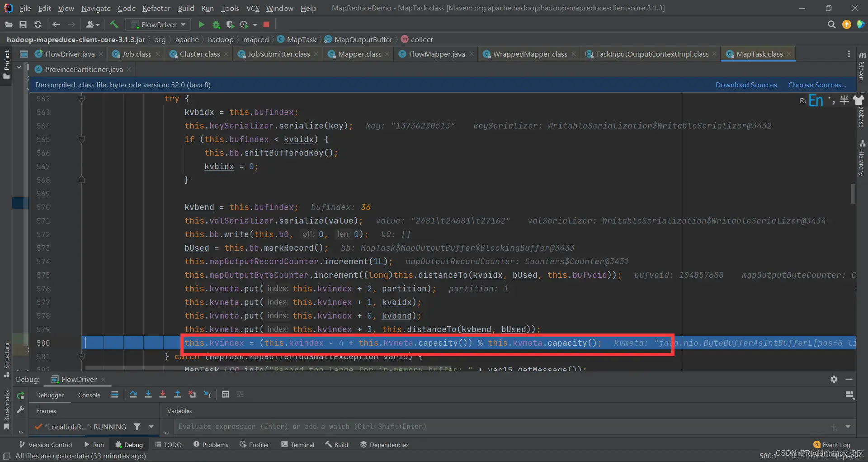Toggle the Hierarchy tool window

[x=862, y=157]
